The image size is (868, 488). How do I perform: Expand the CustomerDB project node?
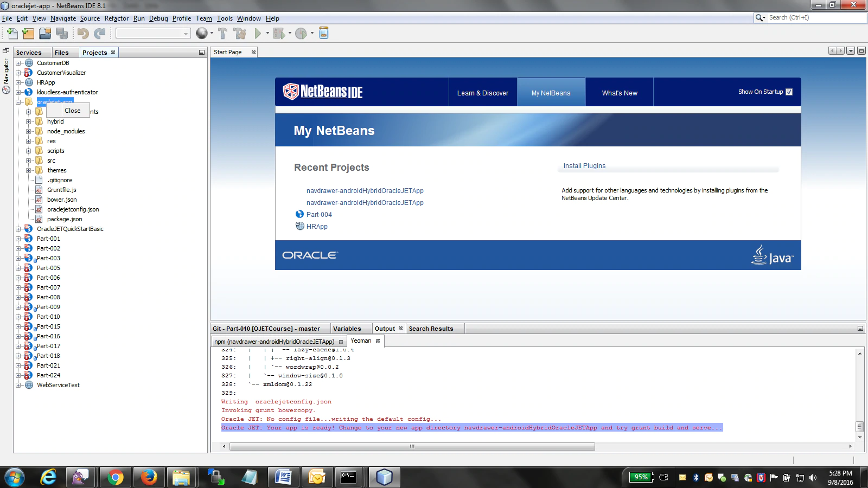(x=18, y=63)
